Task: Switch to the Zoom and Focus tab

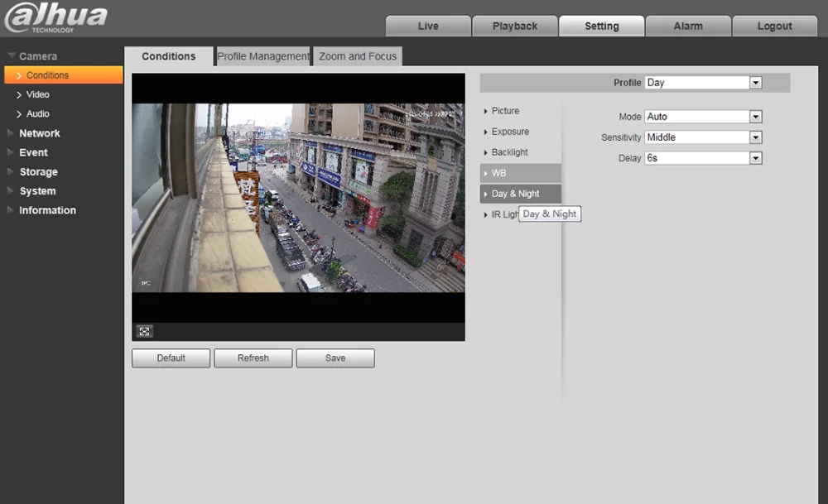Action: pos(358,56)
